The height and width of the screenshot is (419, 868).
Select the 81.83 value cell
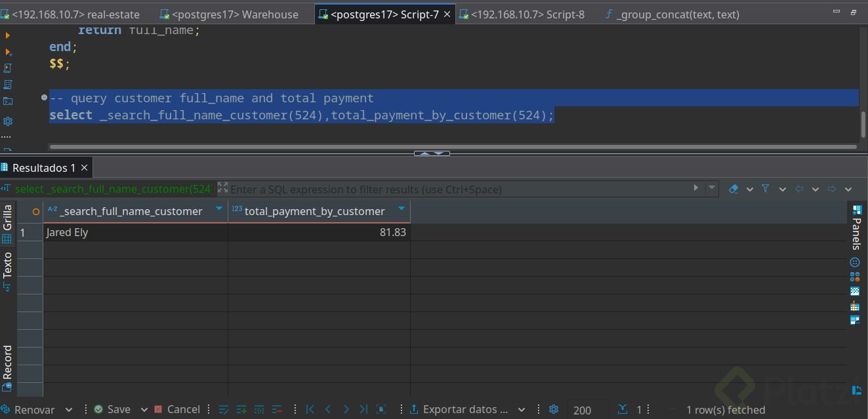pyautogui.click(x=319, y=232)
